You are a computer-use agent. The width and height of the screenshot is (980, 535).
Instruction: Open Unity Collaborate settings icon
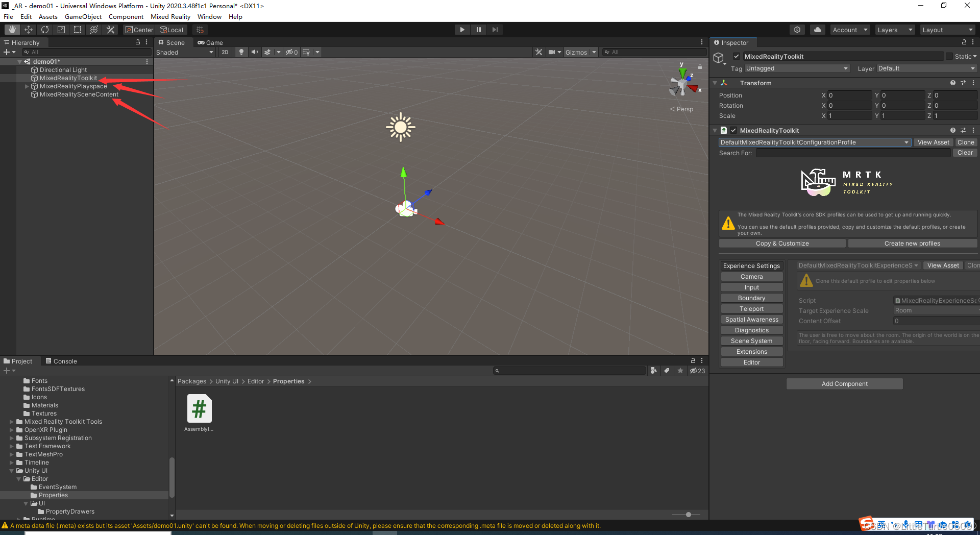pos(797,30)
